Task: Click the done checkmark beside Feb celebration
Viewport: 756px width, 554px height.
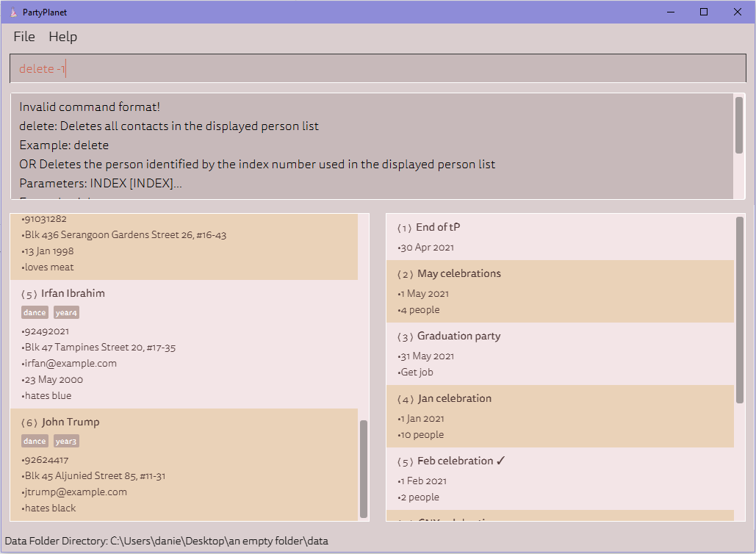Action: [500, 461]
